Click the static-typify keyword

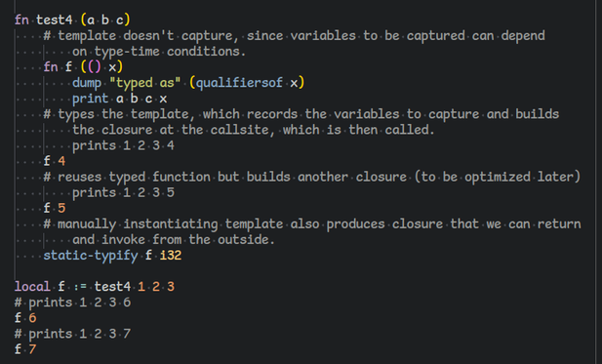pyautogui.click(x=91, y=256)
